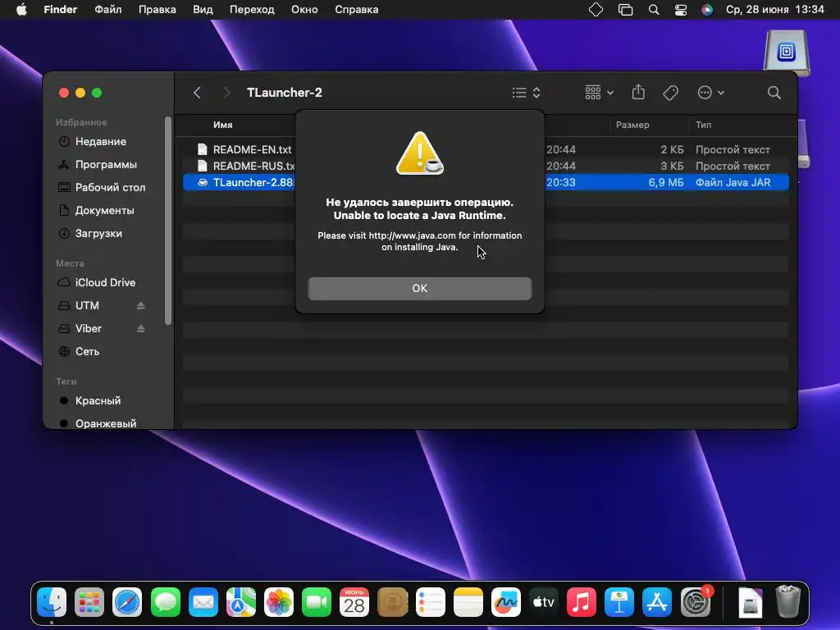Screen dimensions: 840x630
Task: Open FaceTime from the Dock
Action: coord(317,602)
